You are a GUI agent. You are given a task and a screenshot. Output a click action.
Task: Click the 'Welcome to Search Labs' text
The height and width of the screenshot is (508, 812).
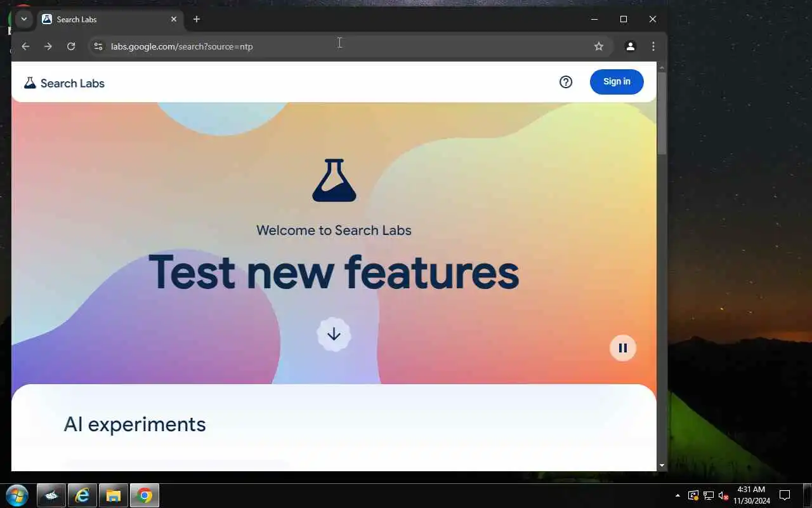tap(334, 230)
